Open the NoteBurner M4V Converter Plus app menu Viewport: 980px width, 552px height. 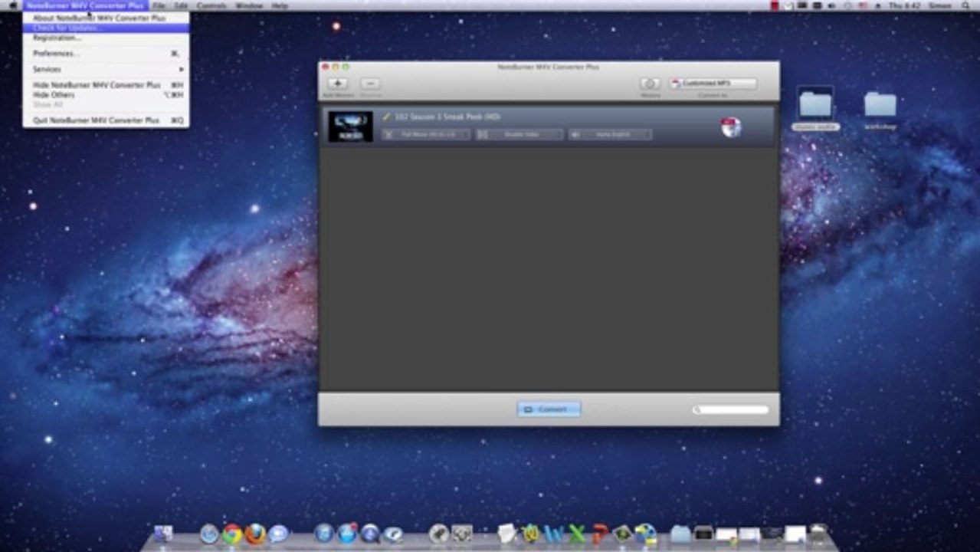pyautogui.click(x=84, y=5)
